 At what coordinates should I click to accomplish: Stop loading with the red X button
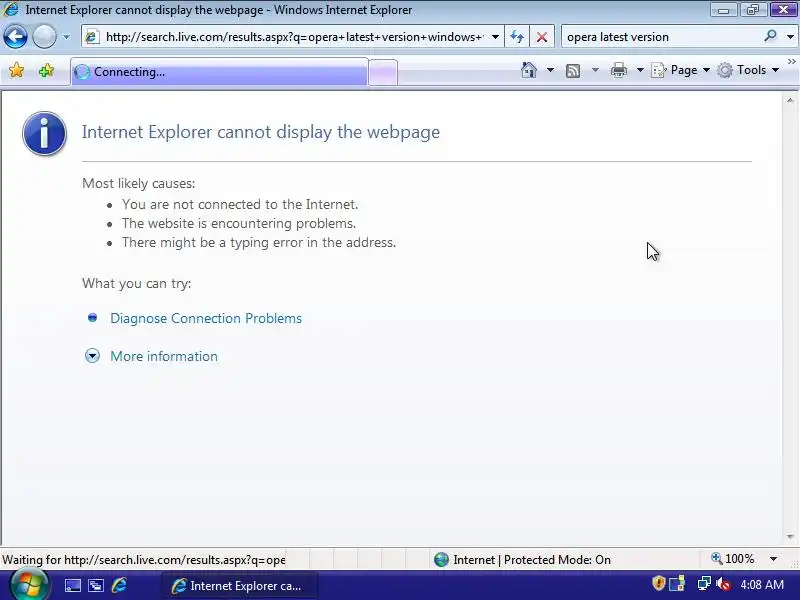tap(542, 37)
